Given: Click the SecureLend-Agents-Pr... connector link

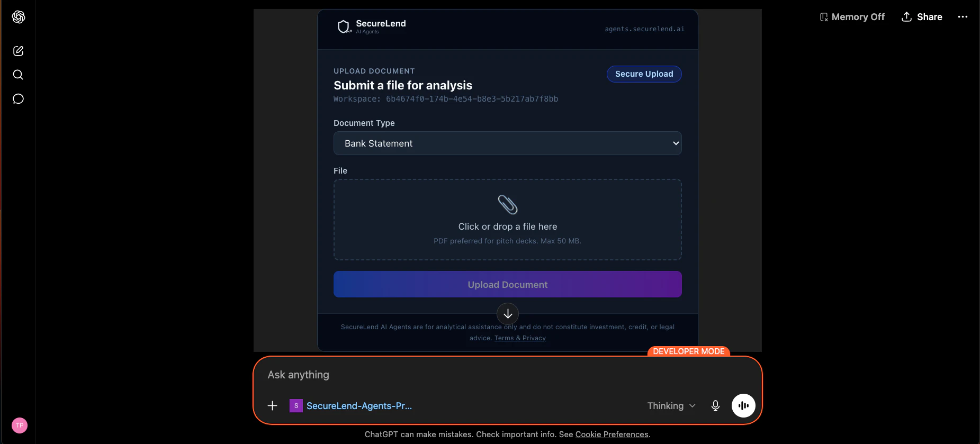Looking at the screenshot, I should pyautogui.click(x=359, y=406).
